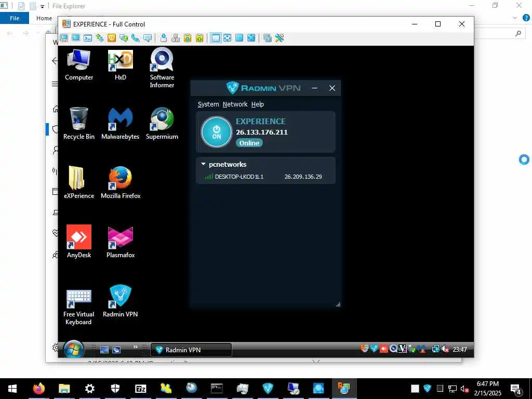Image resolution: width=532 pixels, height=399 pixels.
Task: Start Voice Chat with the phone icon
Action: click(x=136, y=38)
